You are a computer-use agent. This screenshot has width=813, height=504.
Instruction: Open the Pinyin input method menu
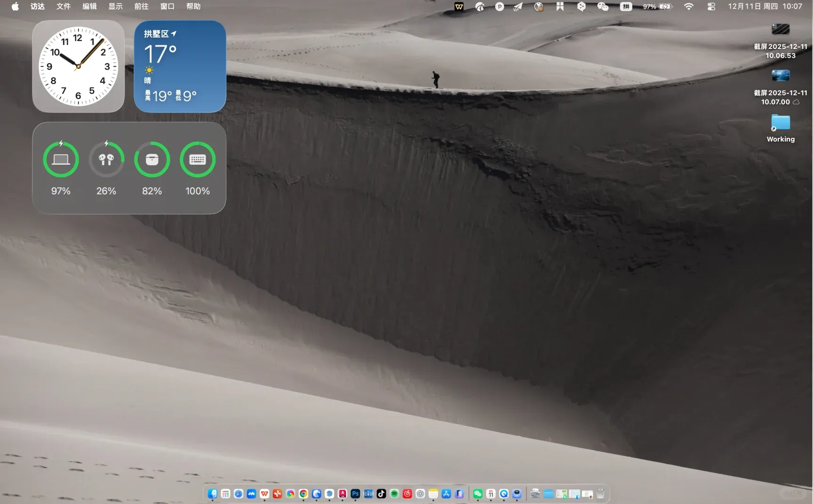pos(626,7)
